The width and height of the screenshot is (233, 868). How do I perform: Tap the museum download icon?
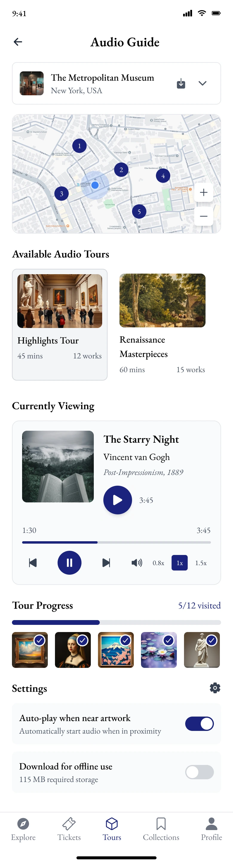tap(181, 83)
